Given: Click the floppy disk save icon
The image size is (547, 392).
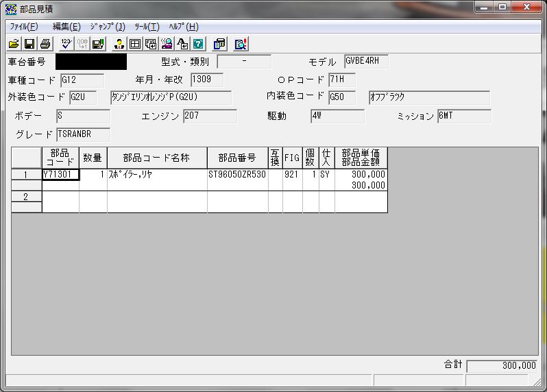Looking at the screenshot, I should click(29, 44).
